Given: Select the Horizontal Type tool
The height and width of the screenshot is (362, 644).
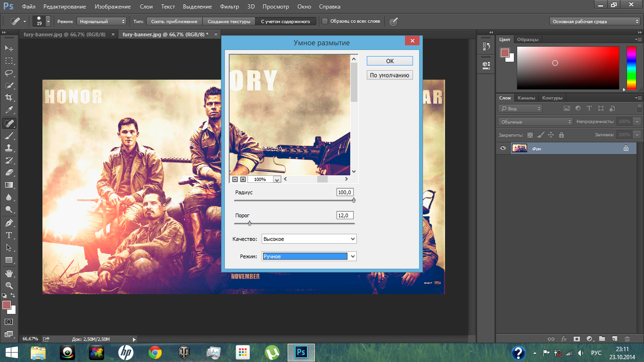Looking at the screenshot, I should point(9,235).
